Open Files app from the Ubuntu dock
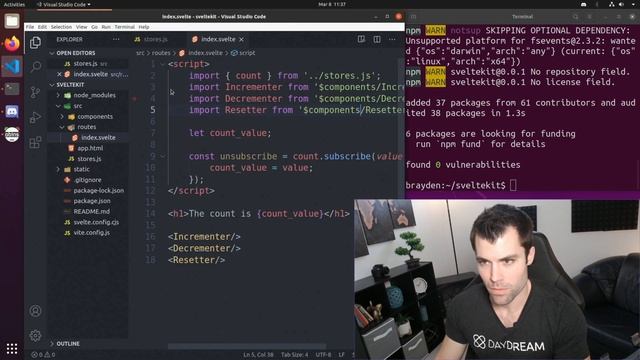The width and height of the screenshot is (640, 360). (12, 21)
